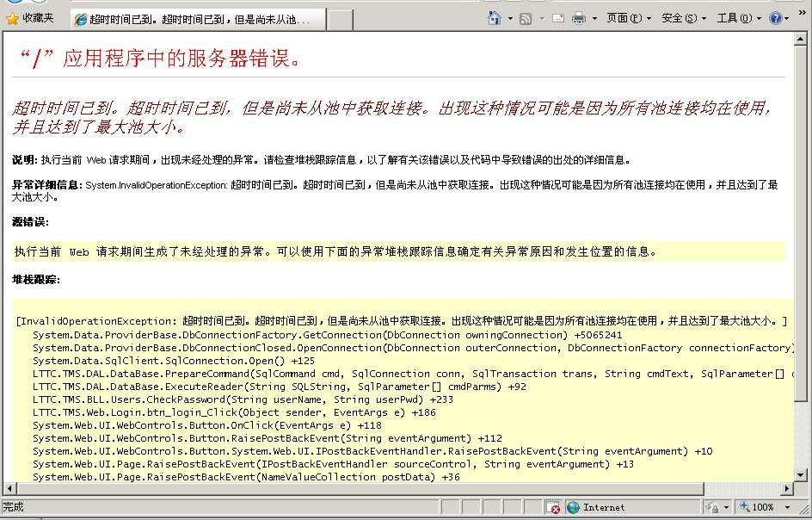Click the protected mode lock icon in status bar
Screen dimensions: 812x520
tap(714, 508)
